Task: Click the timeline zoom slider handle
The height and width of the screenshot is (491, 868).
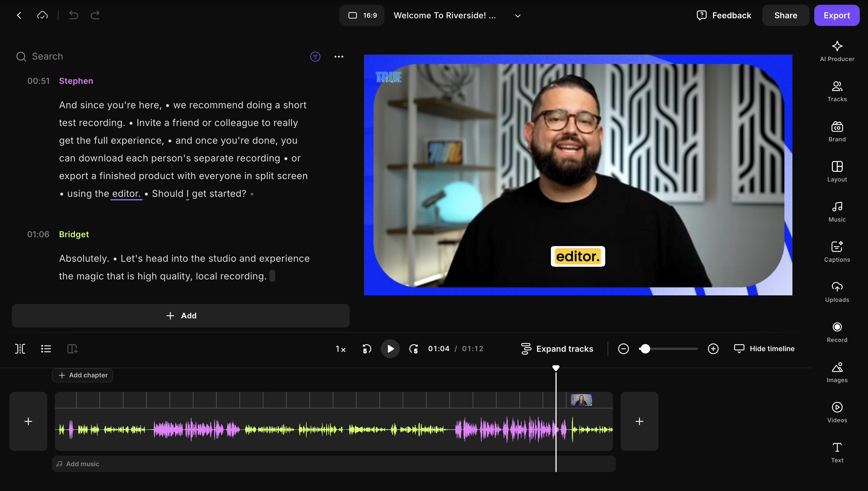Action: pos(645,349)
